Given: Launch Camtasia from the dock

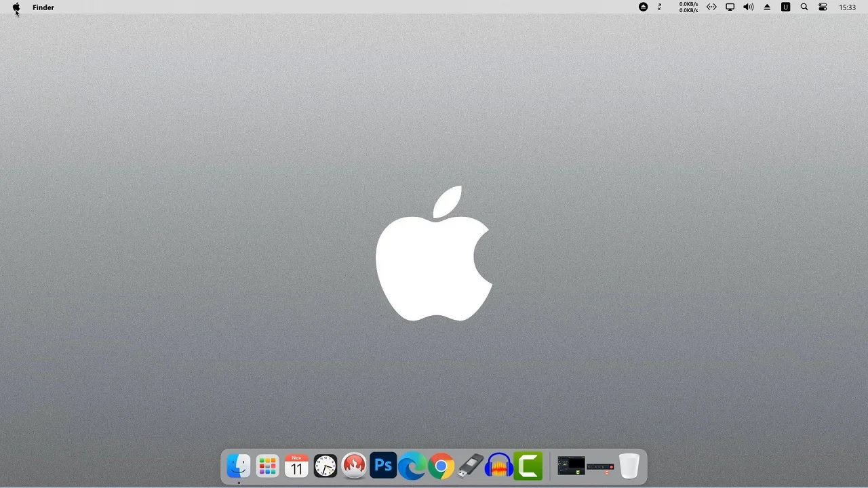Looking at the screenshot, I should click(528, 466).
